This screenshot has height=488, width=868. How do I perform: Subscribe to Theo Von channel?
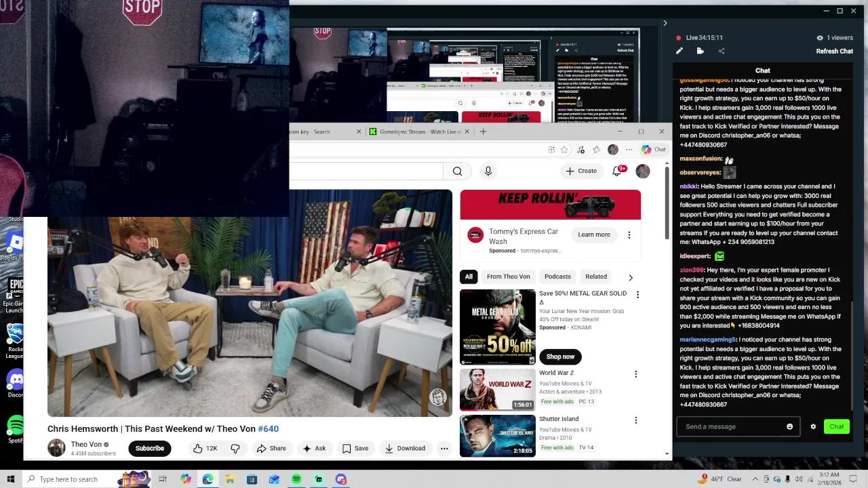[150, 448]
